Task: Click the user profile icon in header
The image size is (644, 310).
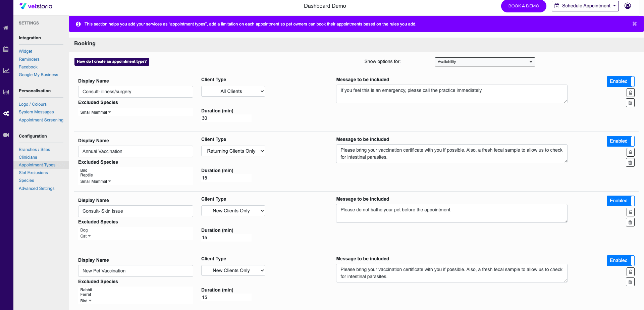Action: point(628,6)
